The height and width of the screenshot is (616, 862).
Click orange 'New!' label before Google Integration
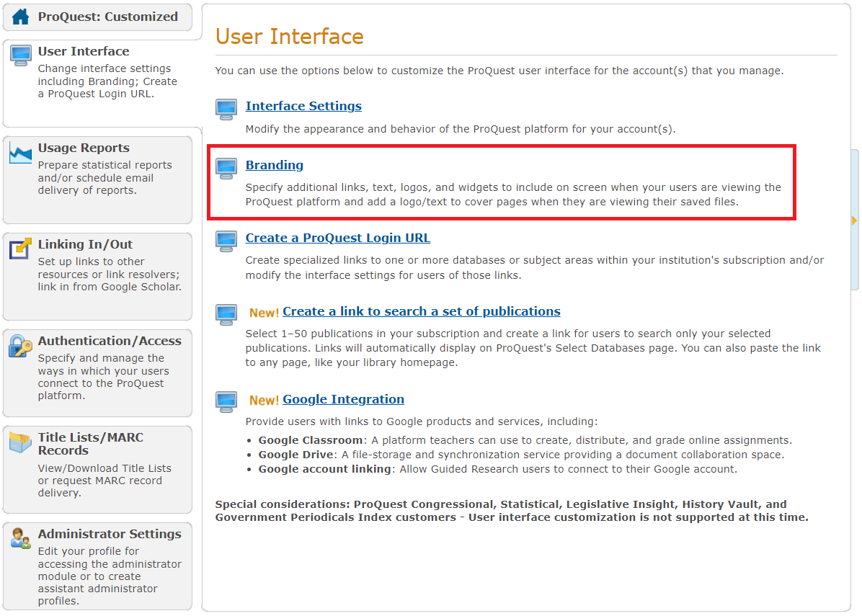pyautogui.click(x=264, y=400)
